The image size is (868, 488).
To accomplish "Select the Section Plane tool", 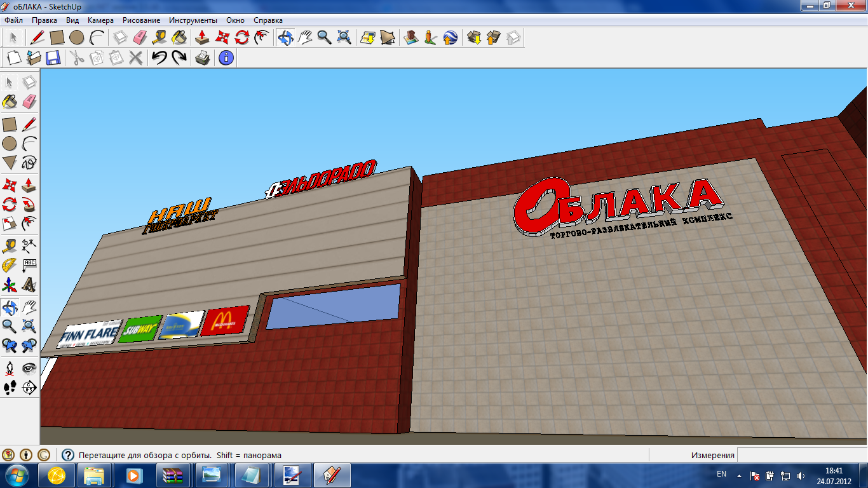I will [29, 387].
